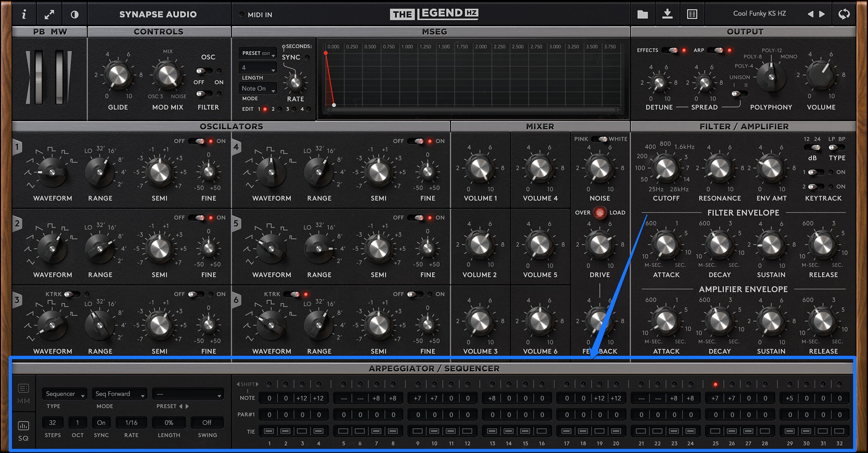The image size is (868, 453).
Task: Select MSEG EDIT slot 3
Action: pyautogui.click(x=294, y=109)
